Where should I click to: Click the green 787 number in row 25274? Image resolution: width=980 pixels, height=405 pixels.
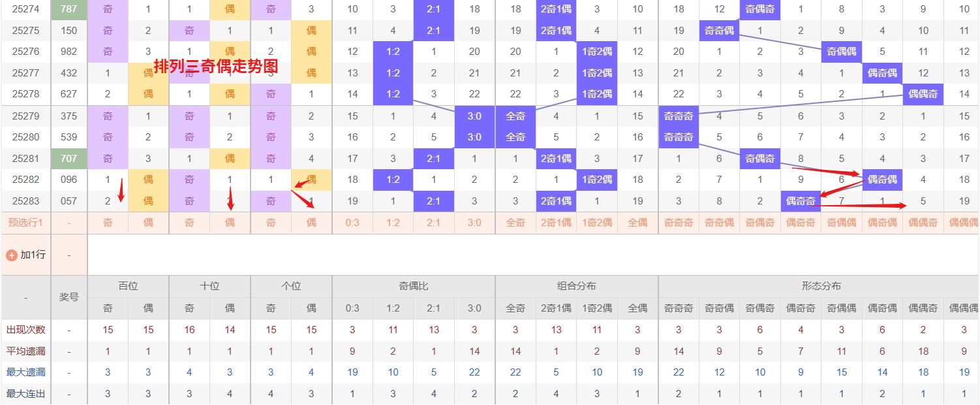click(69, 9)
